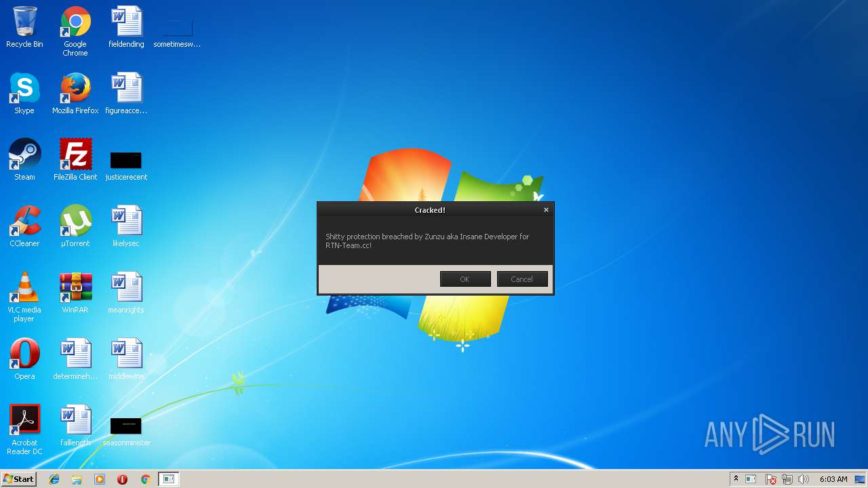868x488 pixels.
Task: Launch µTorrent desktop shortcut
Action: [75, 227]
